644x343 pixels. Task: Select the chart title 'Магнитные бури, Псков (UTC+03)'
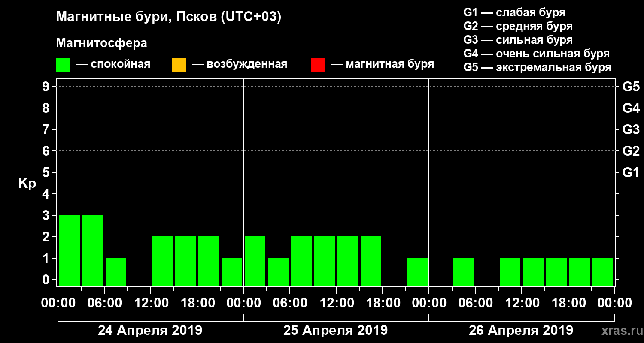[x=169, y=17]
